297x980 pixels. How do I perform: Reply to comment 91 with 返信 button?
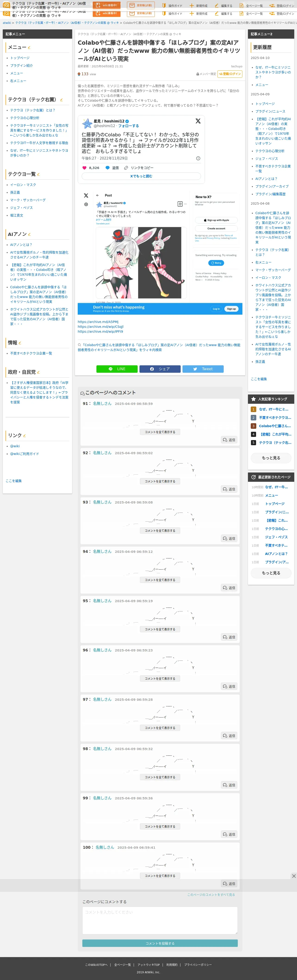click(229, 440)
